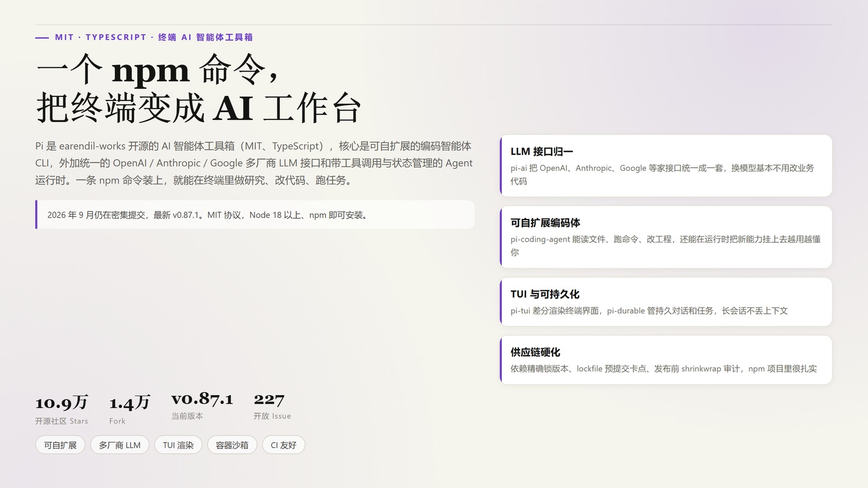Click the '多厂商 LLM' tag pill
The image size is (868, 488).
coord(119,445)
